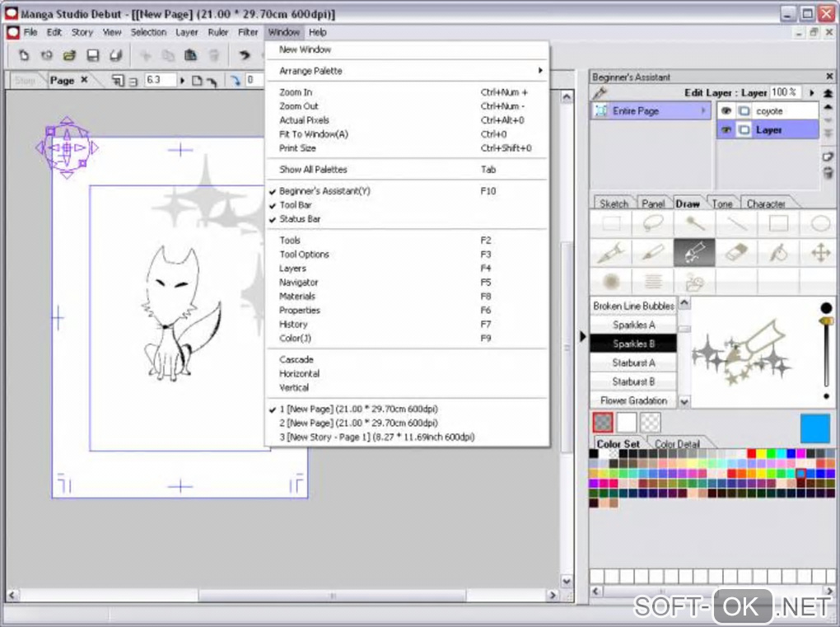
Task: Click the large blue current color swatch
Action: click(x=814, y=428)
